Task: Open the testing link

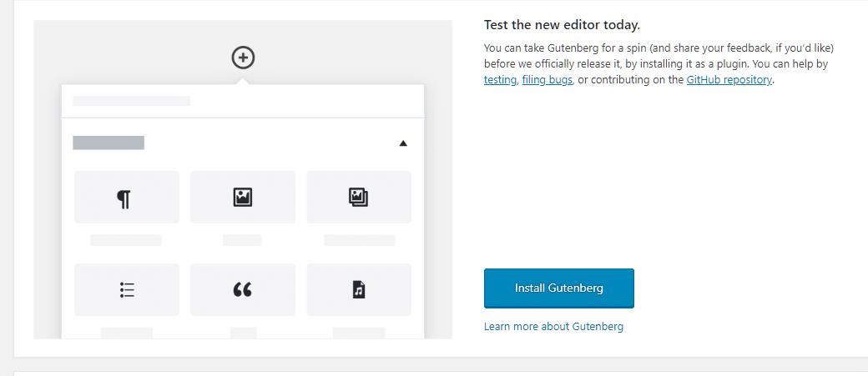Action: tap(500, 80)
